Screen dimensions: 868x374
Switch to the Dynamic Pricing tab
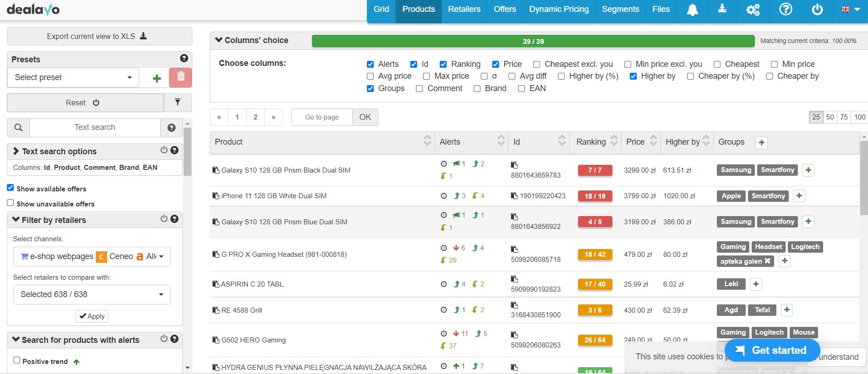[x=559, y=10]
